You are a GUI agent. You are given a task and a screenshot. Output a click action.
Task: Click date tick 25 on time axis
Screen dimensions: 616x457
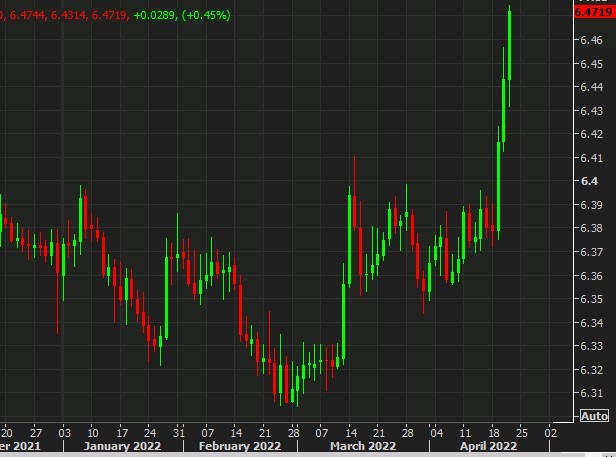pos(521,433)
